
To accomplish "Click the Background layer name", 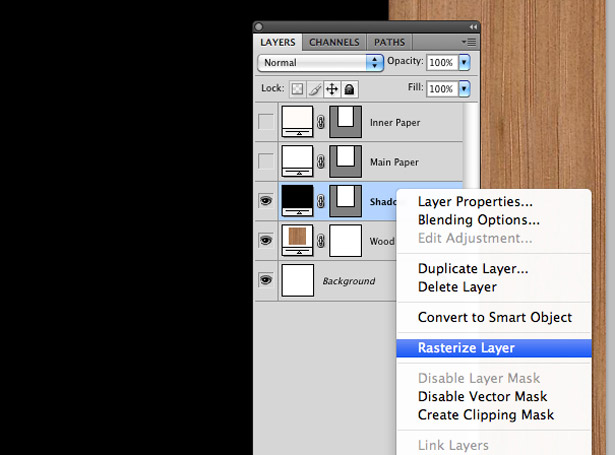I will click(349, 281).
